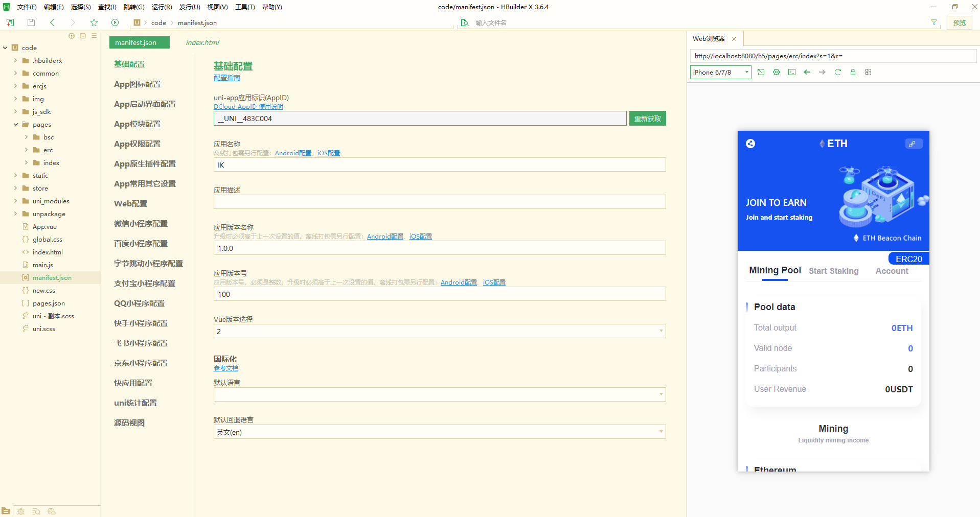Screen dimensions: 980x517
Task: Open the Vue版本选择 dropdown
Action: [x=440, y=331]
